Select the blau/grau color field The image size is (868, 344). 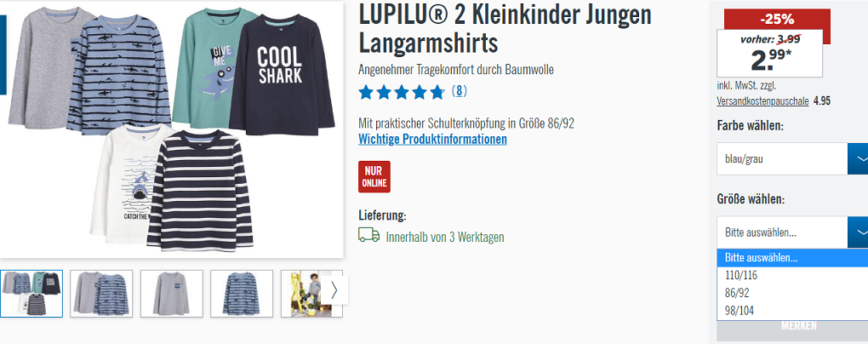[x=782, y=159]
